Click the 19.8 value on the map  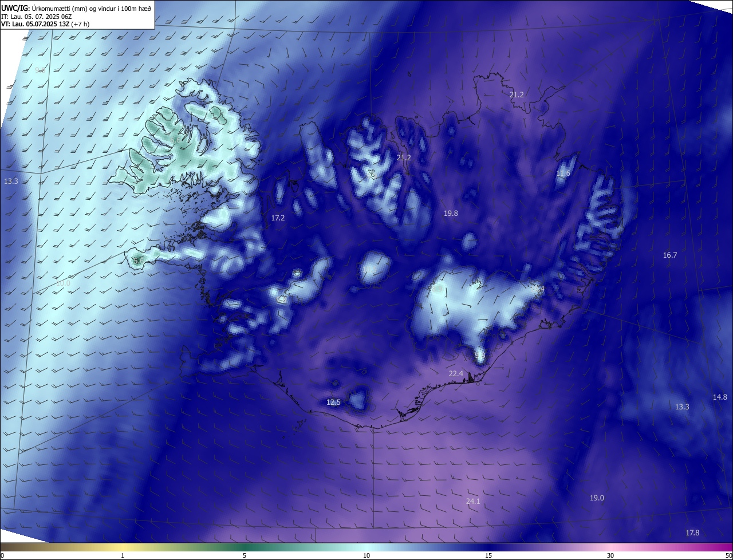click(x=451, y=213)
